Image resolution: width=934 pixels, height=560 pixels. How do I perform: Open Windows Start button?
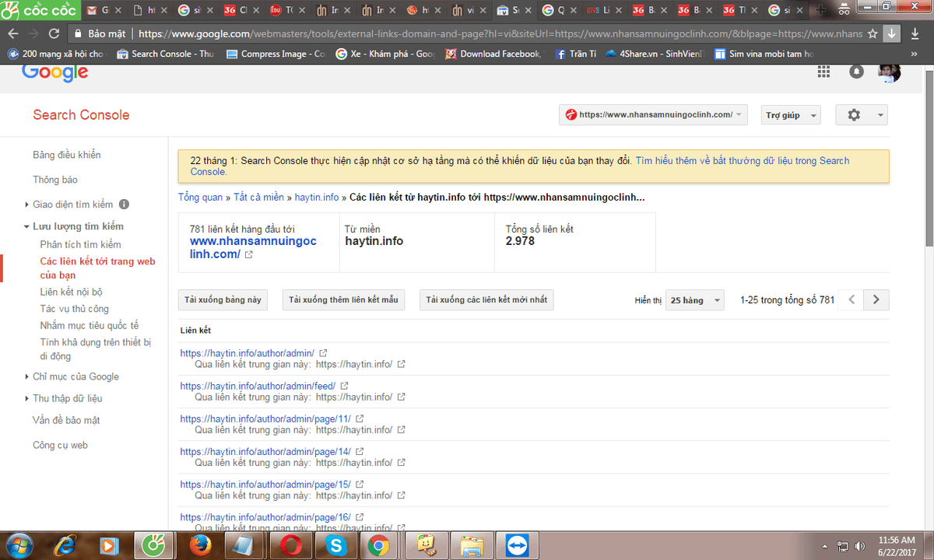coord(19,546)
